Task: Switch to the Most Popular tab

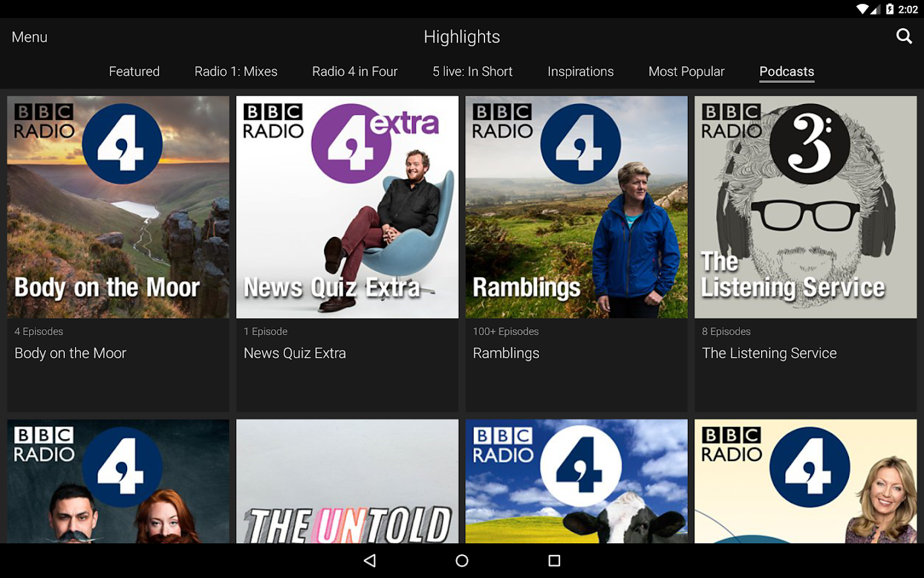Action: (x=687, y=71)
